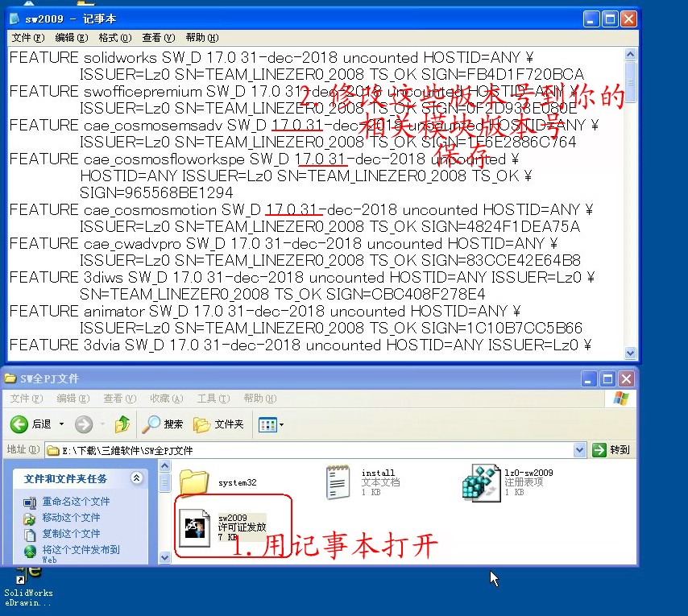The width and height of the screenshot is (688, 616).
Task: Click the Notepad title bar icon
Action: pyautogui.click(x=15, y=19)
